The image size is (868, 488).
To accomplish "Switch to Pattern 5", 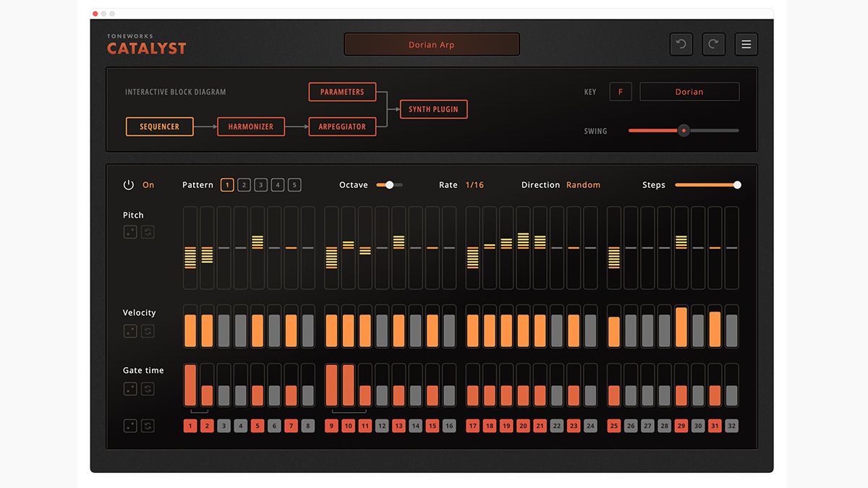I will 294,184.
